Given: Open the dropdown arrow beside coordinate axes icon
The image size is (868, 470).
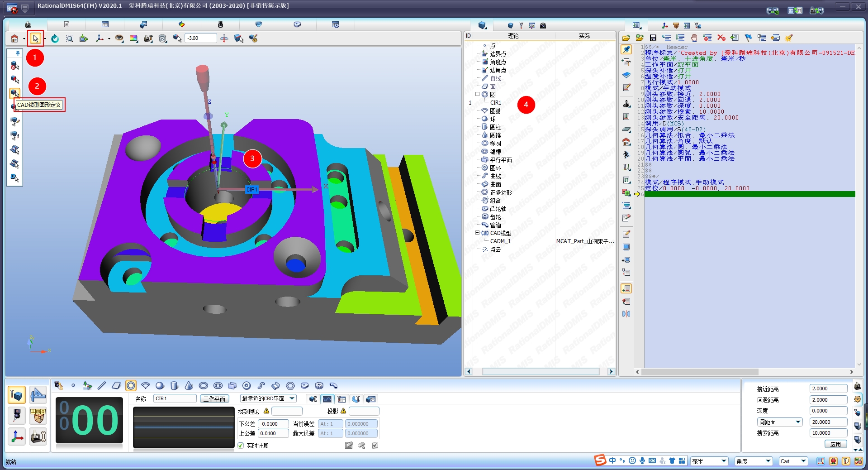Looking at the screenshot, I should 109,39.
